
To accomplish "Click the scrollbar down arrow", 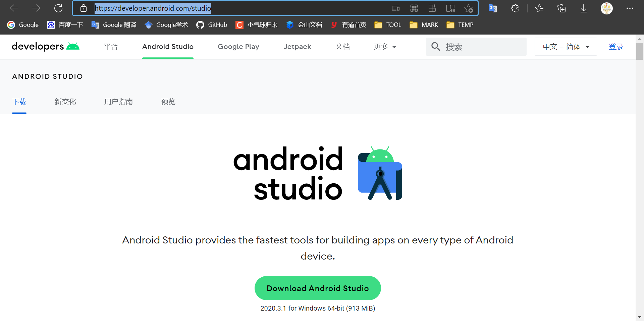I will [x=640, y=317].
